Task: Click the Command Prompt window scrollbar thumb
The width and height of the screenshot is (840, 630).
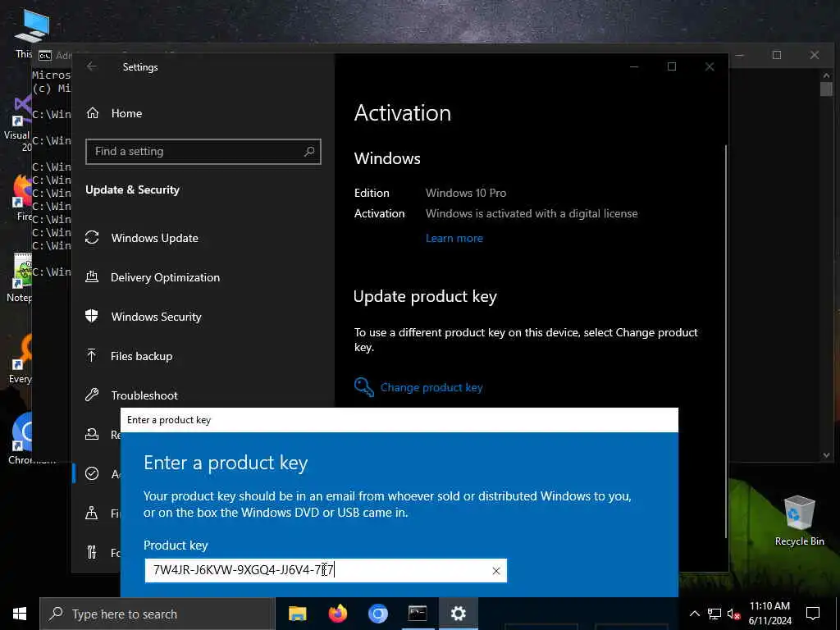Action: click(x=826, y=89)
